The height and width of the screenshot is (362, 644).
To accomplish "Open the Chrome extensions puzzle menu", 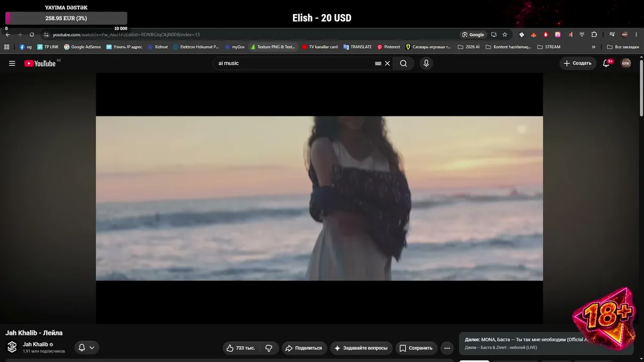I will click(594, 35).
